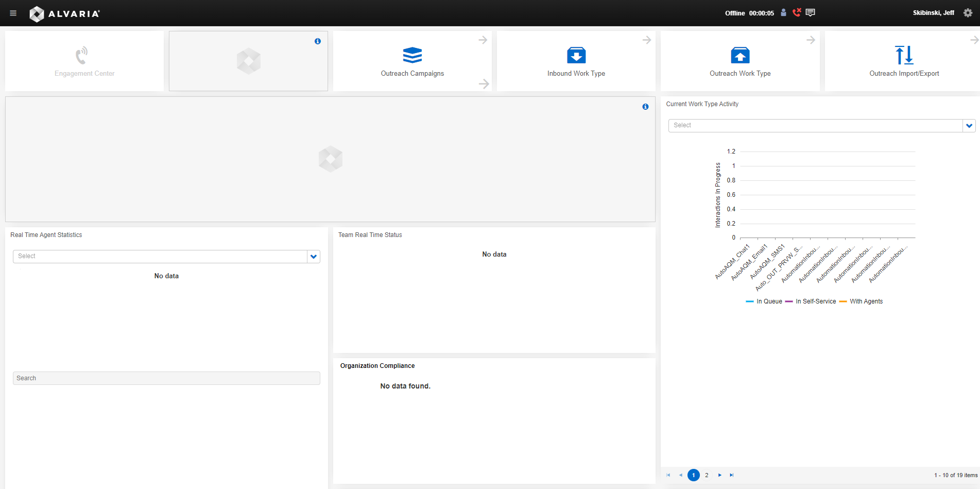Click the Skibinski, Jeff user name
980x489 pixels.
click(933, 12)
